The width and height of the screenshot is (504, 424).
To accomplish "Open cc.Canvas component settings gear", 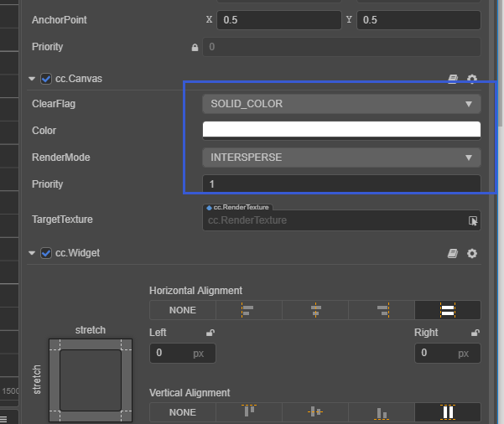I will [472, 79].
